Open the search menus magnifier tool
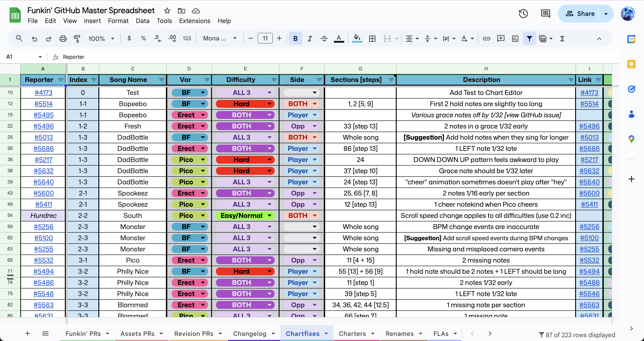 pyautogui.click(x=19, y=38)
